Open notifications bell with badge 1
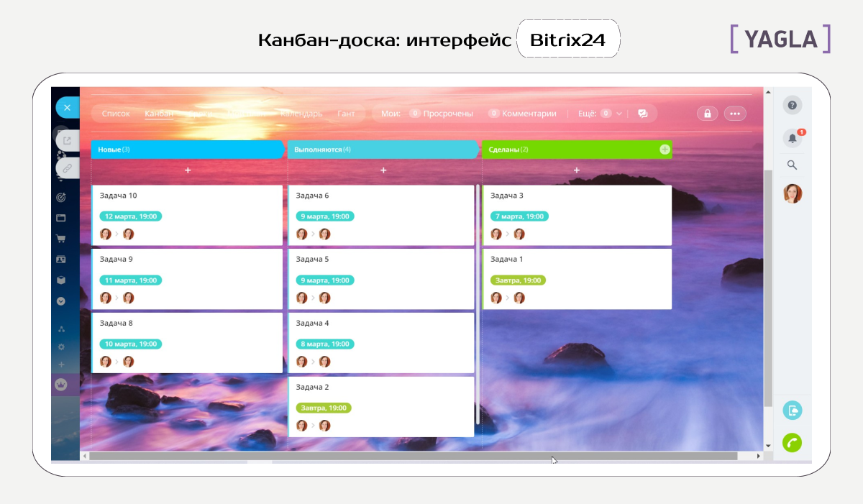The width and height of the screenshot is (863, 504). point(793,138)
